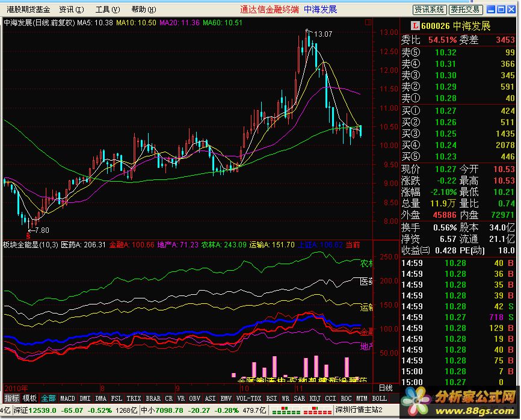Switch to CCI indicator
The image size is (521, 420).
click(331, 398)
